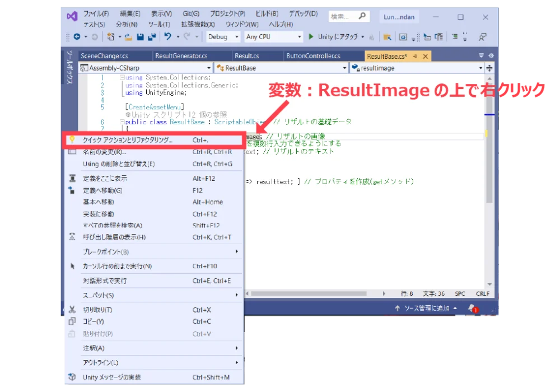This screenshot has height=392, width=560.
Task: Click the Unity message cube icon
Action: point(72,377)
